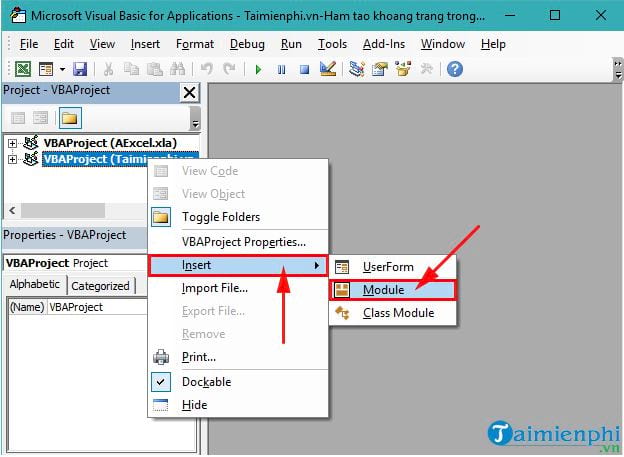Screen dimensions: 624x457
Task: Open the Edit menu
Action: (x=64, y=44)
